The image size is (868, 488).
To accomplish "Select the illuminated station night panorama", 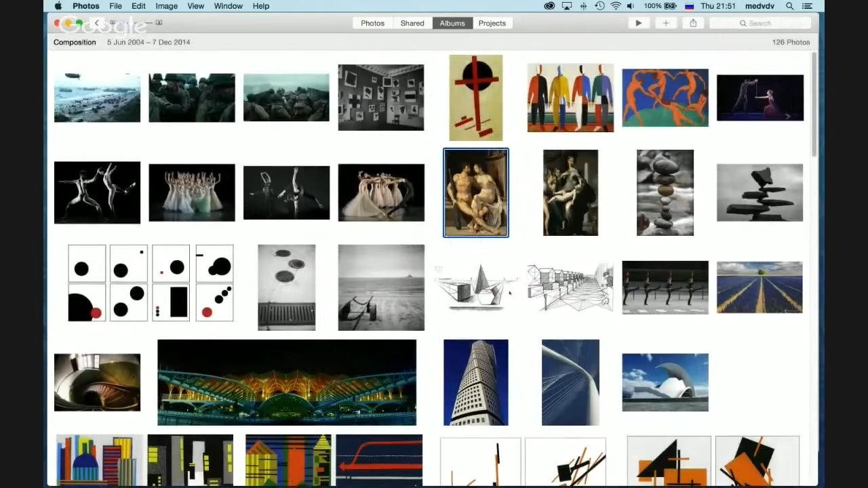I will [287, 382].
